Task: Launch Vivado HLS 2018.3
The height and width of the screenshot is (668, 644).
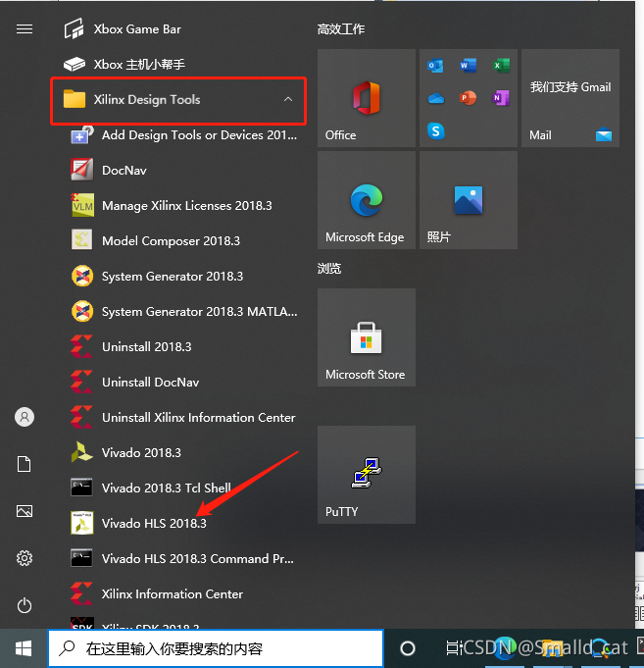Action: pyautogui.click(x=178, y=523)
